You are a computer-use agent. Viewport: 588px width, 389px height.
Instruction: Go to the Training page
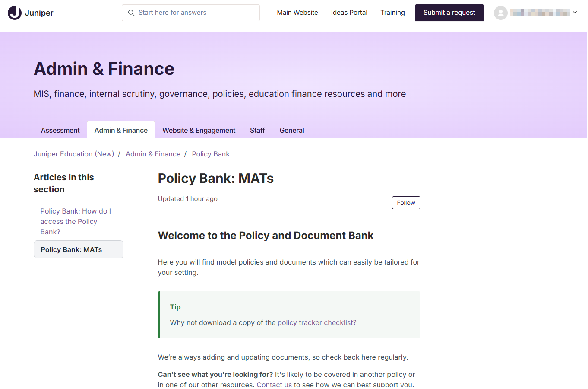click(x=392, y=13)
